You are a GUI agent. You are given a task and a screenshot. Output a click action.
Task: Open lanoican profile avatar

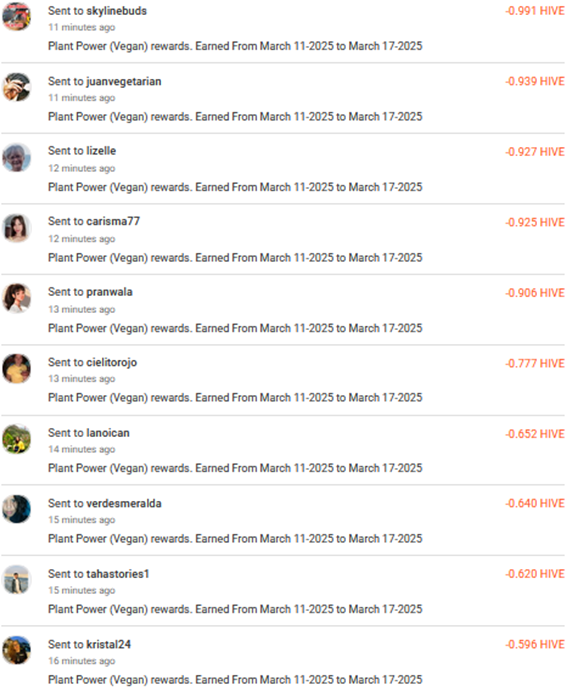point(17,439)
